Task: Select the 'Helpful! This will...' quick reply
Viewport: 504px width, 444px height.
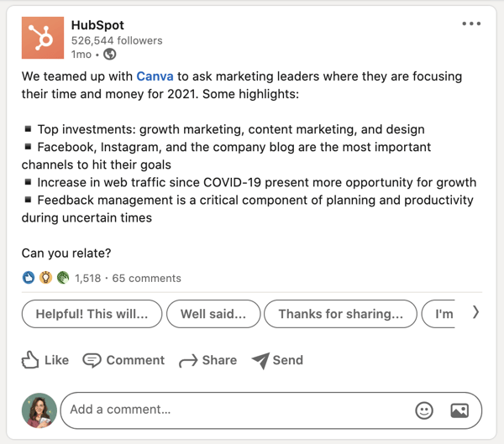Action: click(92, 314)
